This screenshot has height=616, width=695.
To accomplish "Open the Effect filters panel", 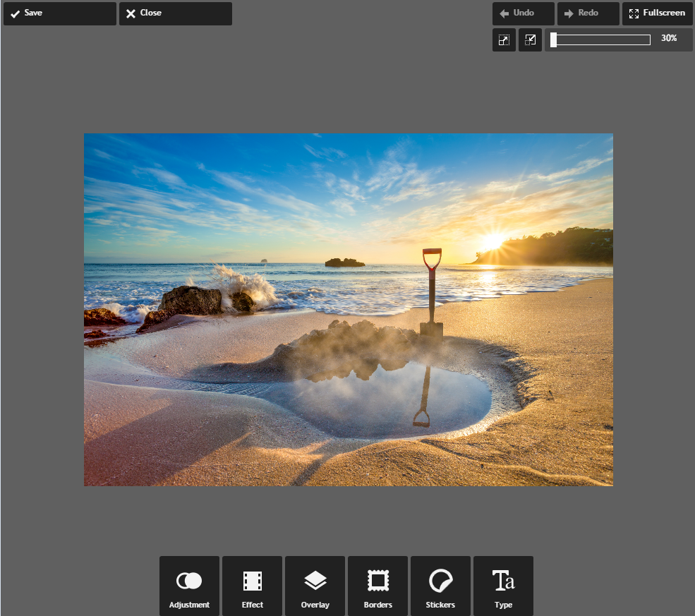I will click(x=252, y=586).
